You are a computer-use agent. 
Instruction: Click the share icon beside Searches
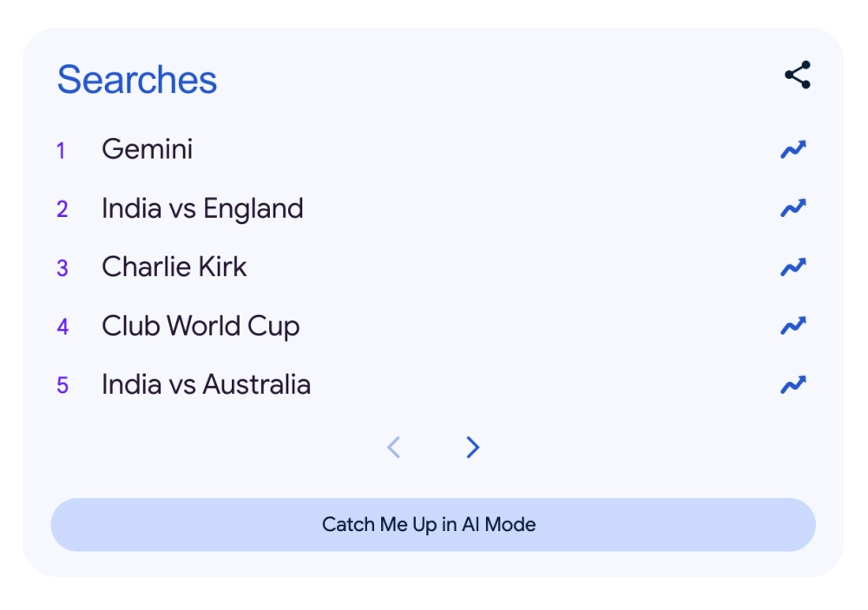[797, 75]
